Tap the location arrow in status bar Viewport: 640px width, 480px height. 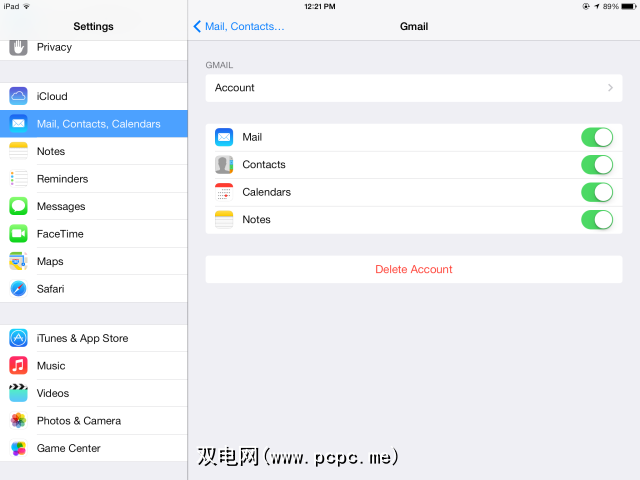coord(597,7)
